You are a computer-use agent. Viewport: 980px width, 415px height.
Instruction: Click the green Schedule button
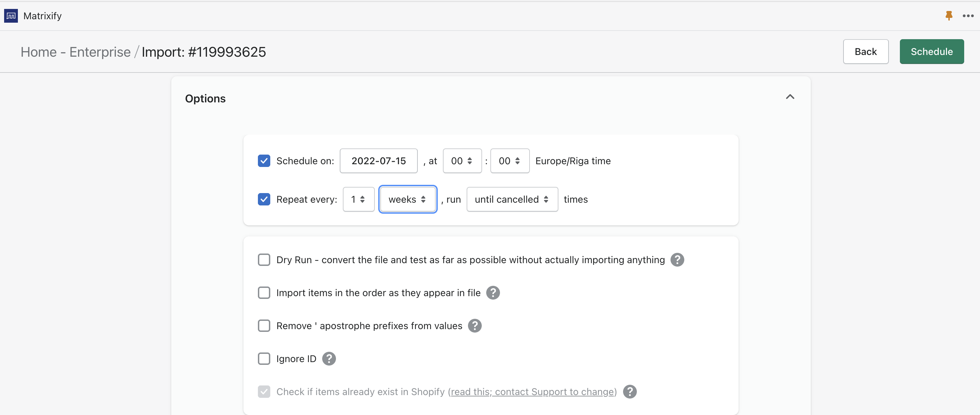point(931,52)
